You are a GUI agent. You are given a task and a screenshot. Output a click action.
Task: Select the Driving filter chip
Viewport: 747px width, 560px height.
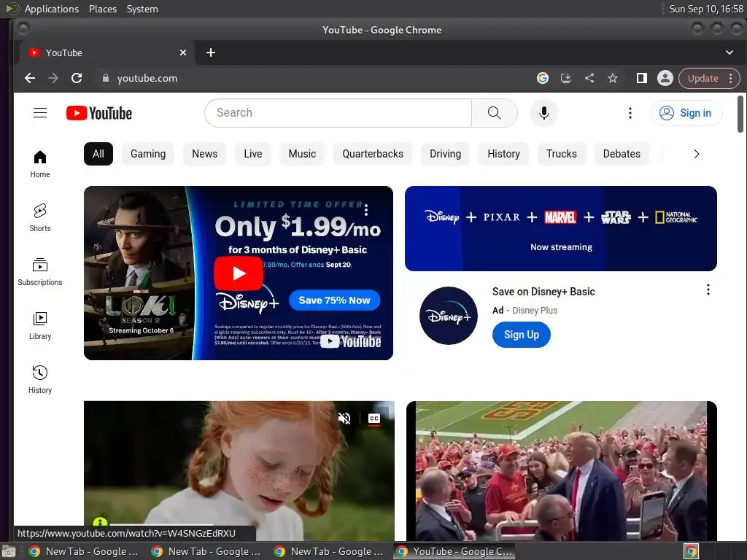pos(446,154)
